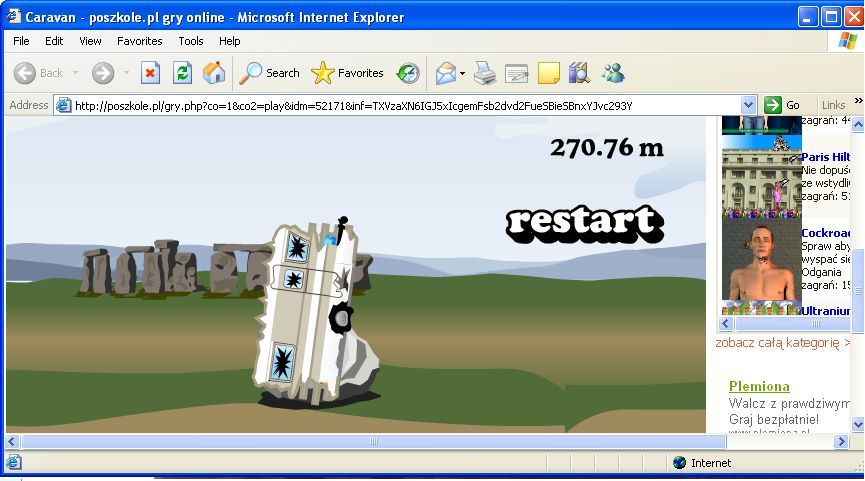Open the Edit menu
Image resolution: width=865 pixels, height=481 pixels.
pyautogui.click(x=54, y=41)
